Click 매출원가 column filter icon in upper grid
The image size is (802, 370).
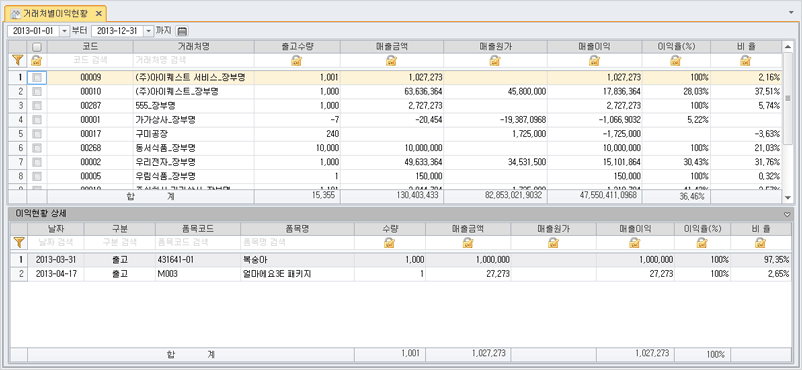click(x=495, y=61)
